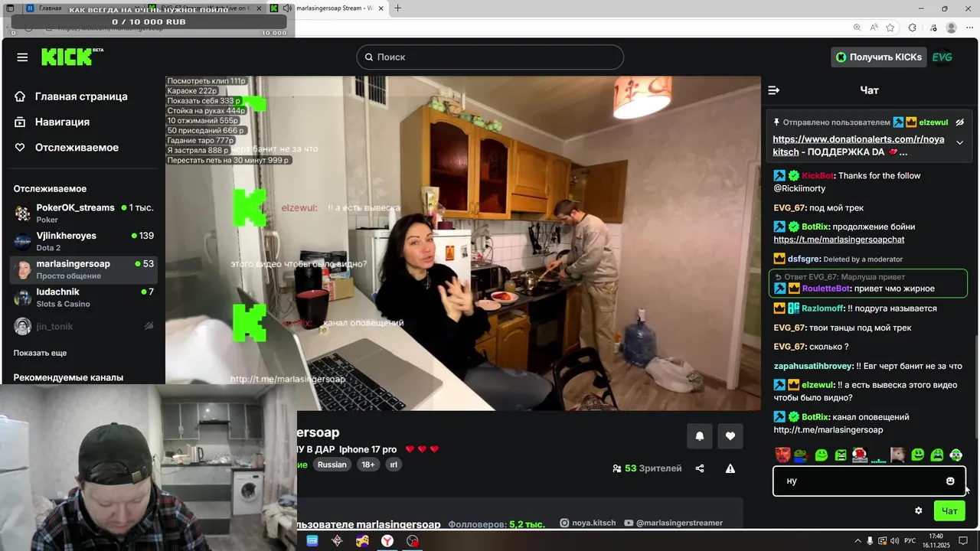Click username Razlomoff in chat
Screen dimensions: 980x551
823,308
